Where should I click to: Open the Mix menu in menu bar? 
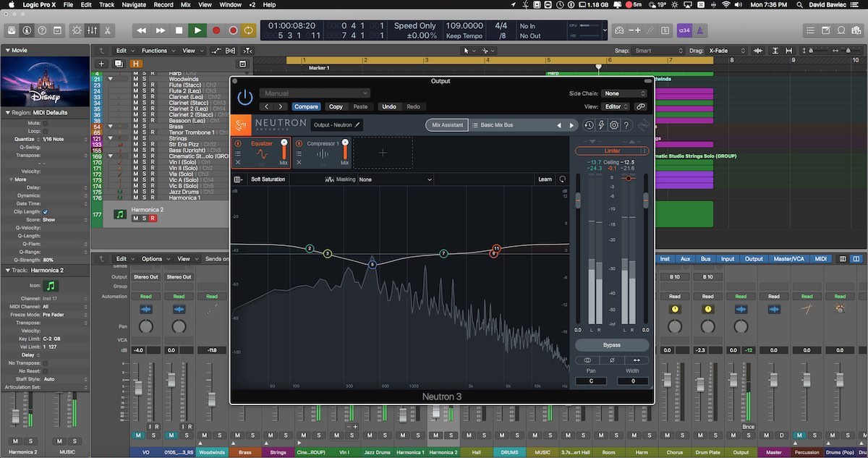point(186,5)
